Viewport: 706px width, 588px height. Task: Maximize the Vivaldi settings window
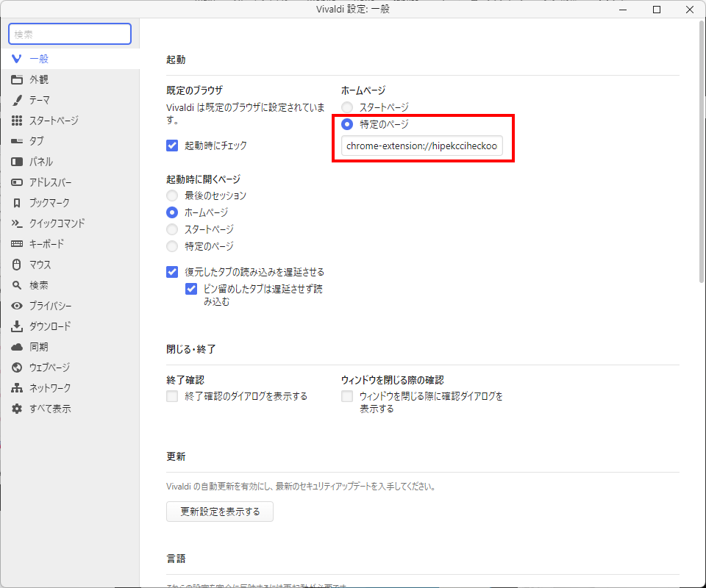pos(657,10)
